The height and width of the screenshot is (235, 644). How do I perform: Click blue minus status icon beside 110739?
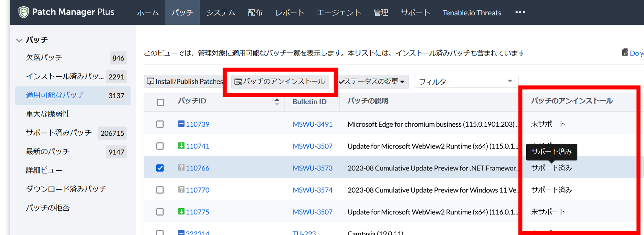[181, 124]
